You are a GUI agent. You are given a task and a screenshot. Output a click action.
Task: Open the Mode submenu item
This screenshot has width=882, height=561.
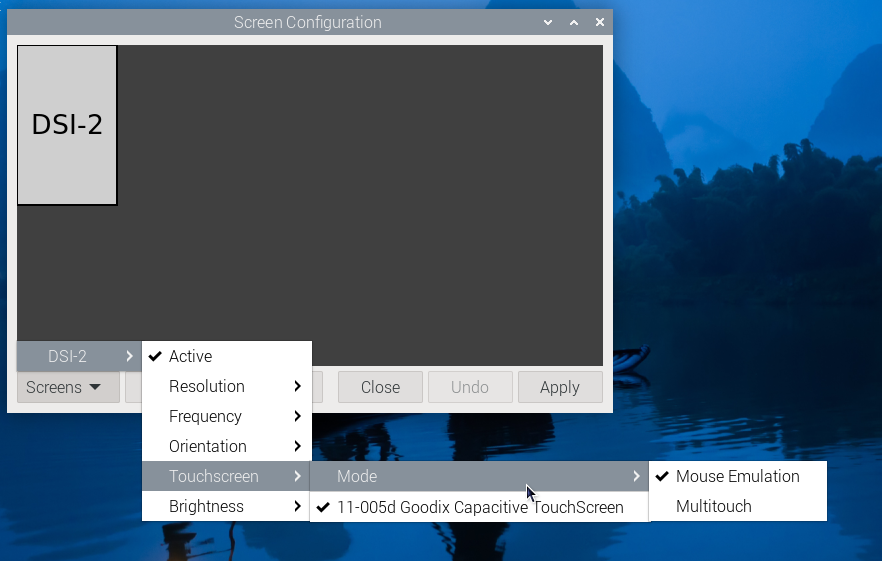coord(478,476)
